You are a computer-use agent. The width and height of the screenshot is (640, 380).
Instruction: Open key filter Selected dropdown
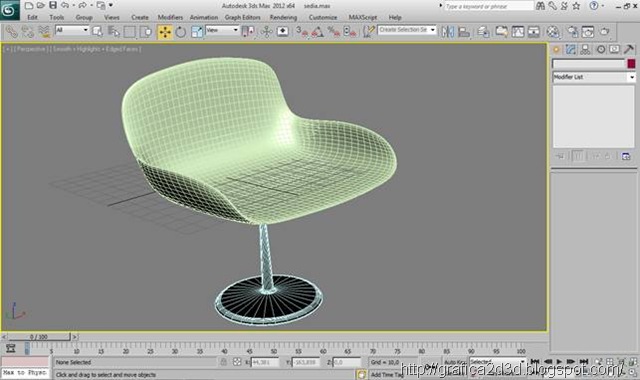click(x=497, y=362)
